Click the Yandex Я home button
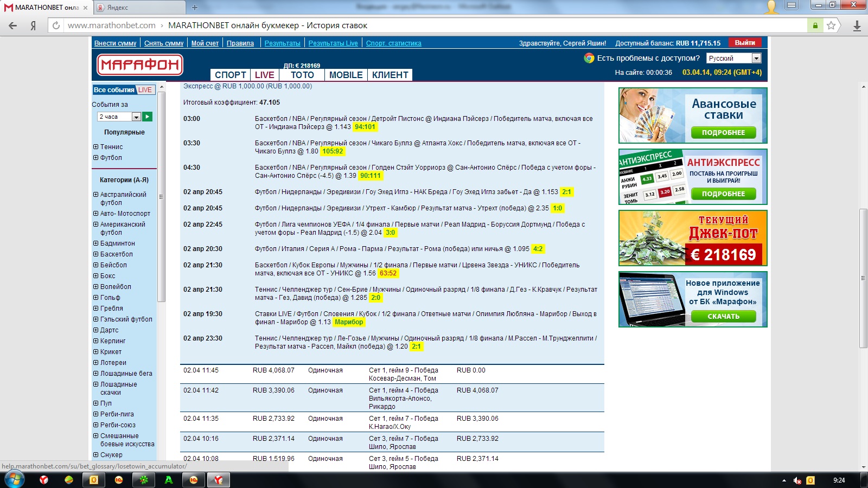Image resolution: width=868 pixels, height=488 pixels. [33, 25]
